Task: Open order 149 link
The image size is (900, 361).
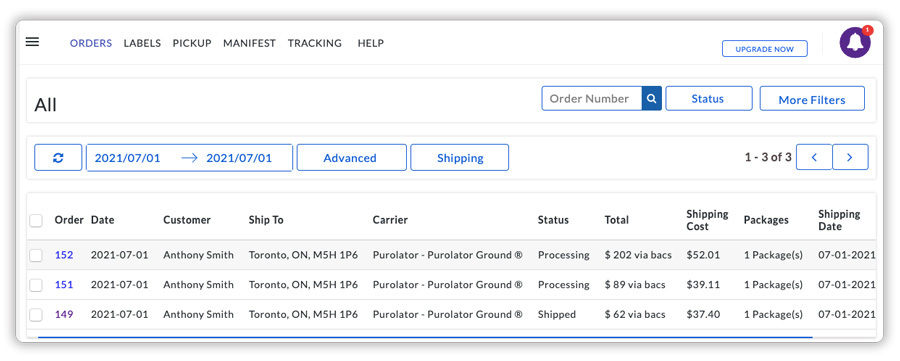Action: (x=64, y=315)
